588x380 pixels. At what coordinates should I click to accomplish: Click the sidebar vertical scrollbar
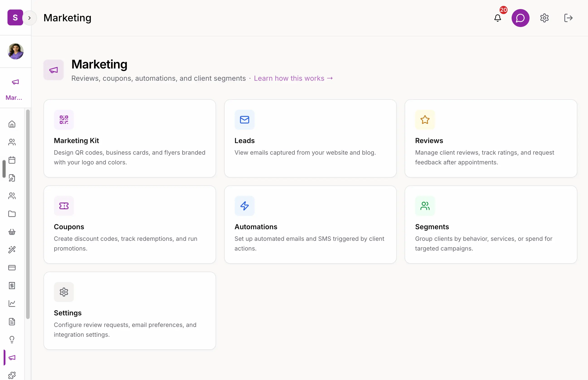tap(28, 214)
